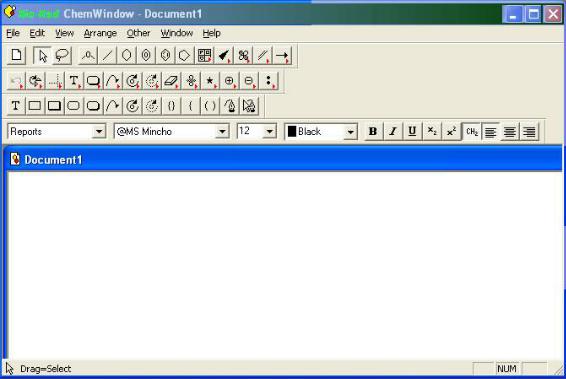
Task: Click the new blank document icon
Action: coord(16,56)
